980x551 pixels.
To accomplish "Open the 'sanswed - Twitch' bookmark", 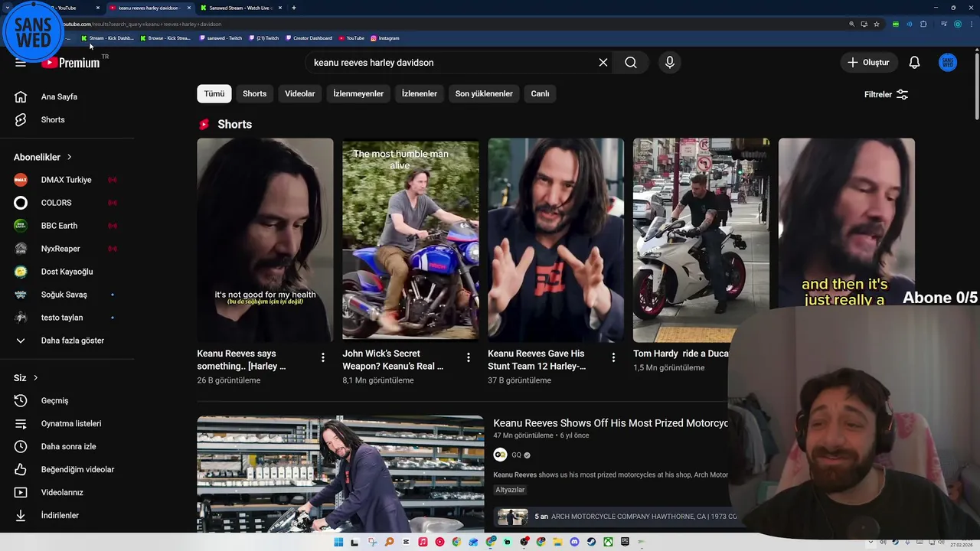I will pyautogui.click(x=220, y=37).
